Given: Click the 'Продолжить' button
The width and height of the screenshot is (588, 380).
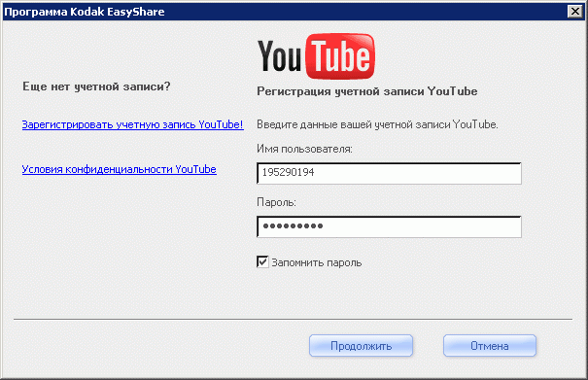Looking at the screenshot, I should pos(361,345).
